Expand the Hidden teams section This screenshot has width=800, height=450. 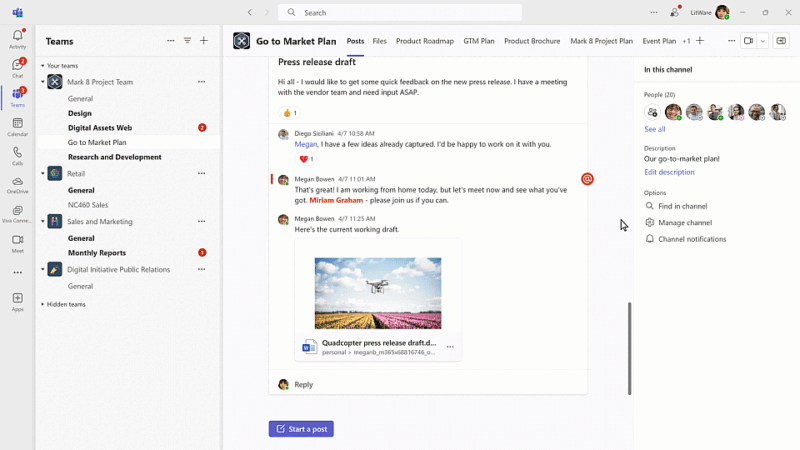(x=43, y=304)
